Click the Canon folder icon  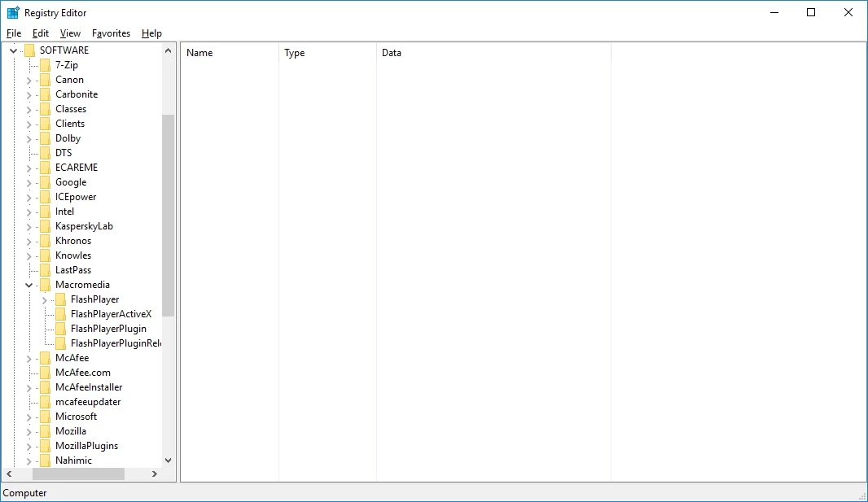click(46, 80)
